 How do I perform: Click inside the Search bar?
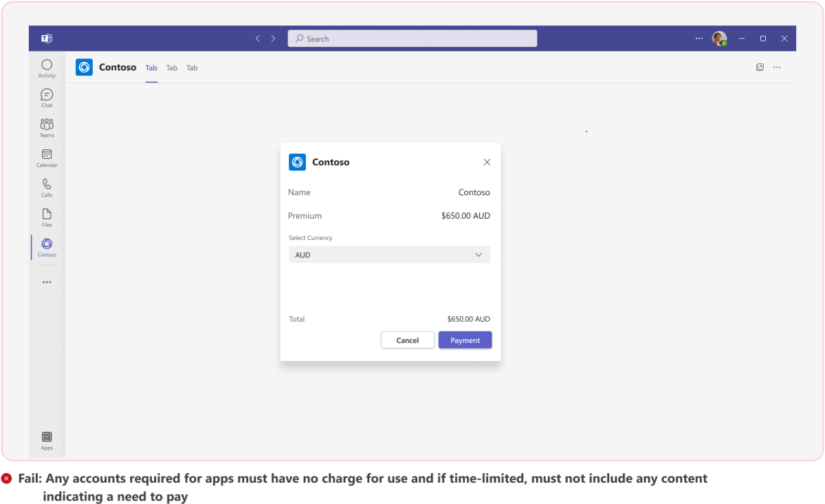pyautogui.click(x=412, y=38)
